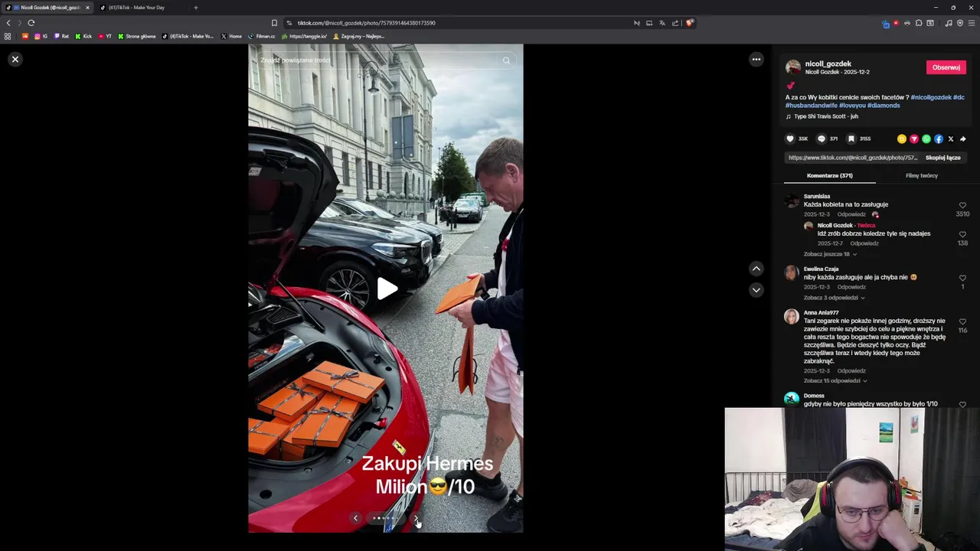Select the post URL field
This screenshot has width=980, height=551.
coord(852,158)
